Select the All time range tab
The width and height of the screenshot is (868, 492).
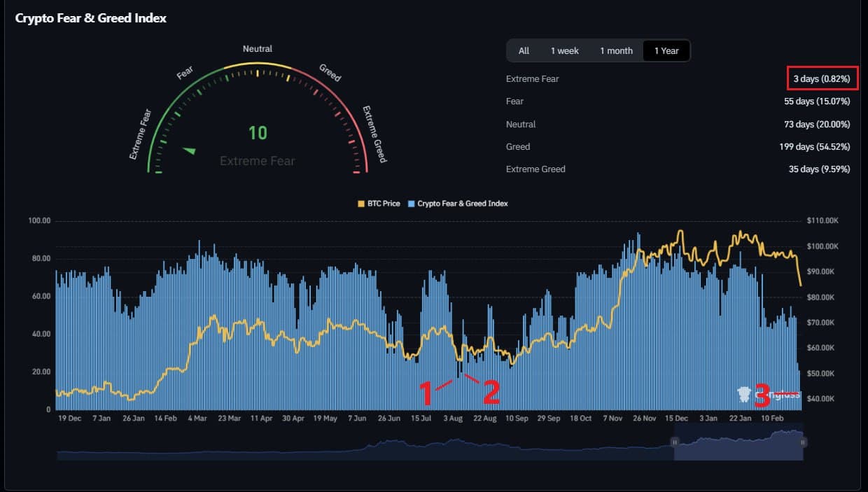click(x=524, y=50)
